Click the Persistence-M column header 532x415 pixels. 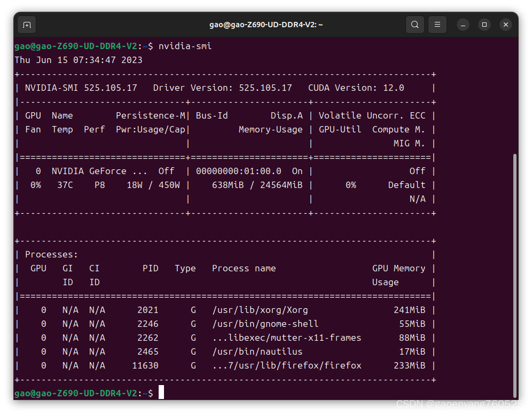click(x=151, y=116)
